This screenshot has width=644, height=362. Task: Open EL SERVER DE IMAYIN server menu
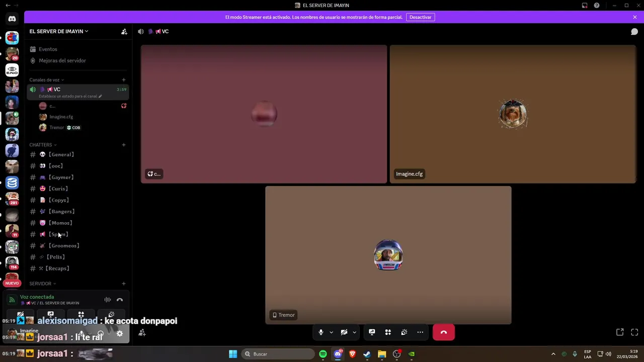[x=59, y=31]
